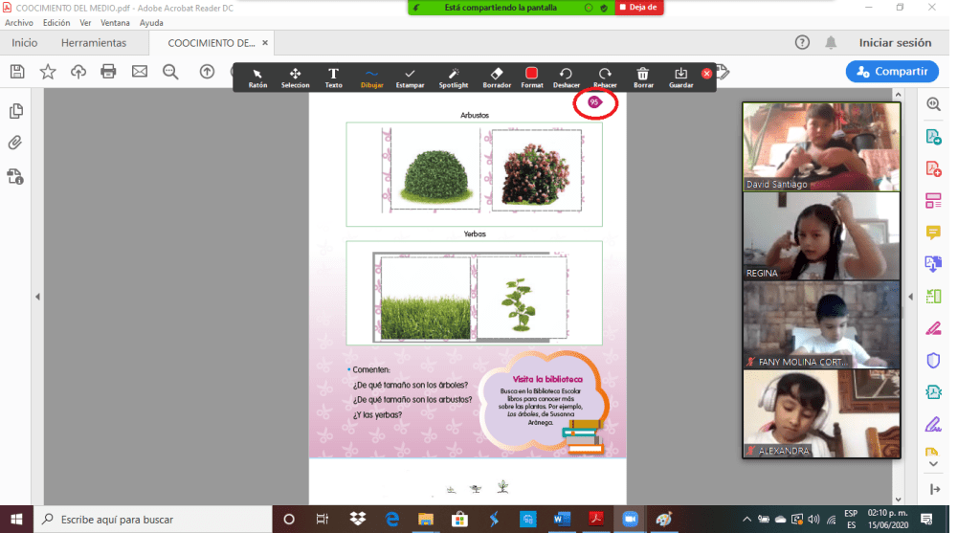980x533 pixels.
Task: Collapse the right tools pane arrow
Action: coord(910,297)
